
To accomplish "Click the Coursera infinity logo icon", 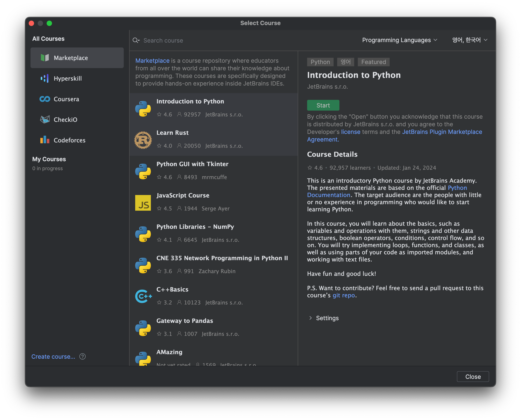I will pos(45,99).
